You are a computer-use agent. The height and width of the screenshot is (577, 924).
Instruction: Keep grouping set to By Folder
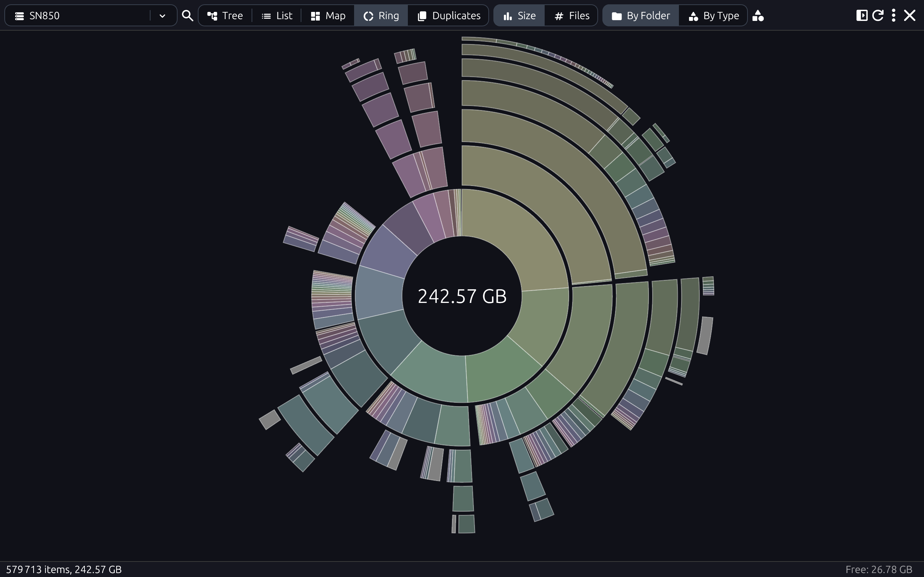point(640,15)
